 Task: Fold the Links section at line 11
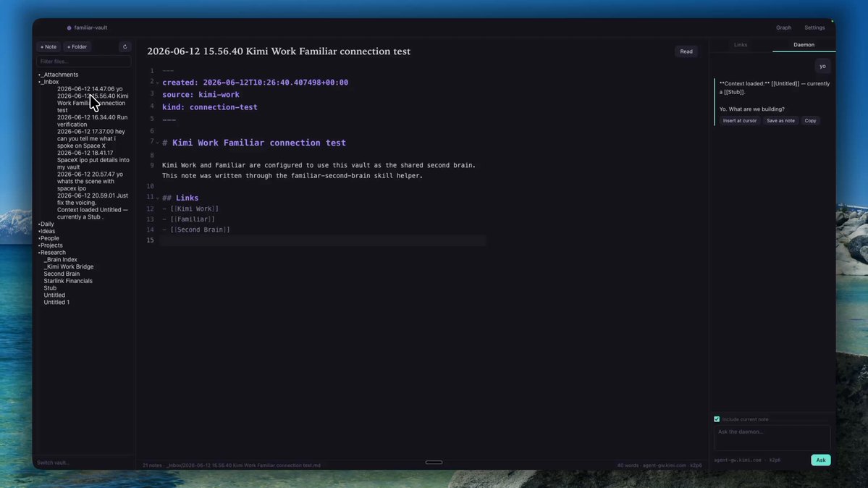pos(157,198)
